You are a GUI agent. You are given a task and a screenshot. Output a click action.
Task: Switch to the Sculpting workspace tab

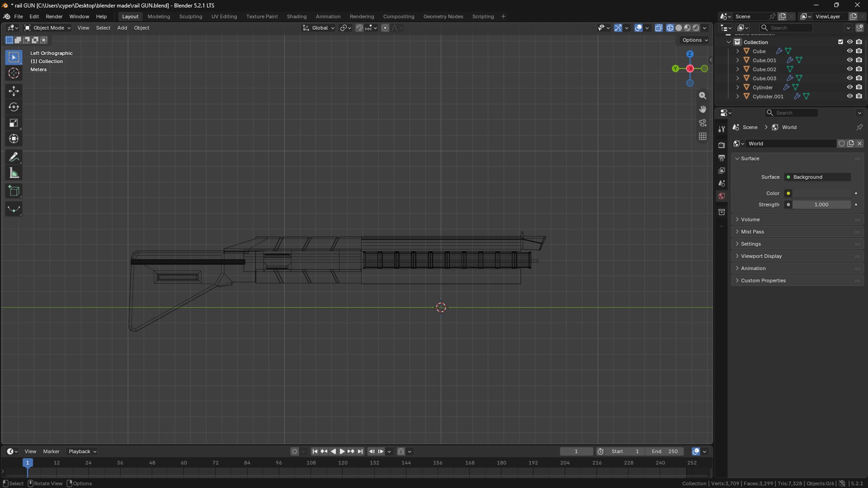[190, 16]
